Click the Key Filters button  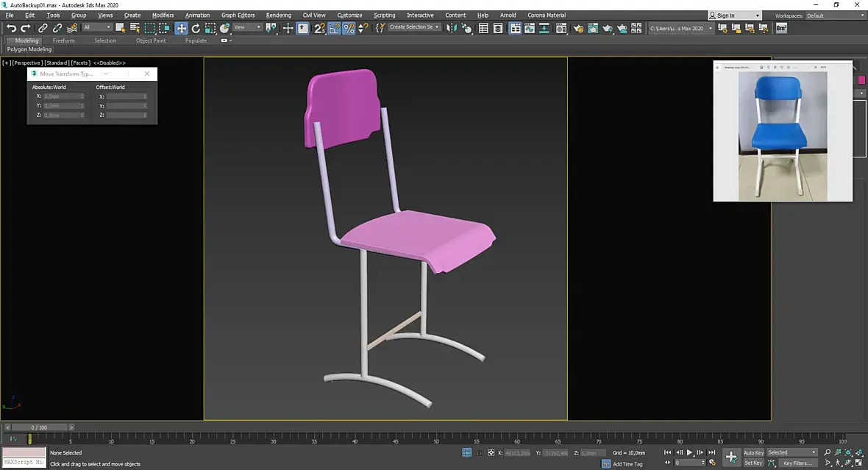pyautogui.click(x=797, y=463)
